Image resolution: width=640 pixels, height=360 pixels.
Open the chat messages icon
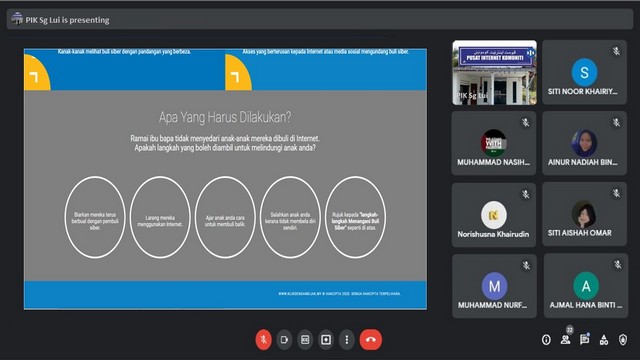pyautogui.click(x=584, y=340)
